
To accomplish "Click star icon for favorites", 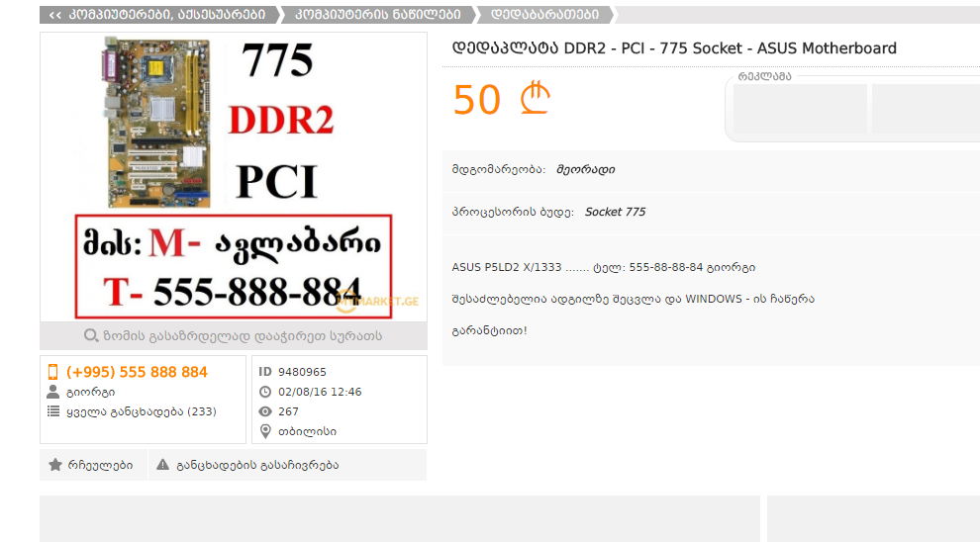I will [55, 465].
